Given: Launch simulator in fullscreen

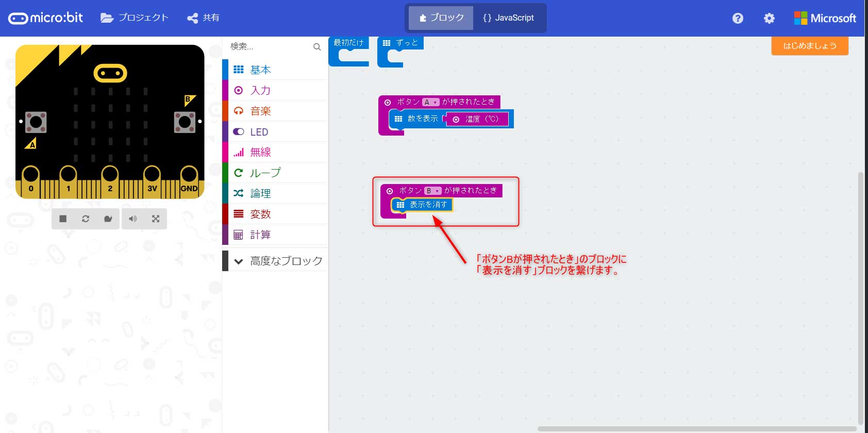Looking at the screenshot, I should pos(156,219).
